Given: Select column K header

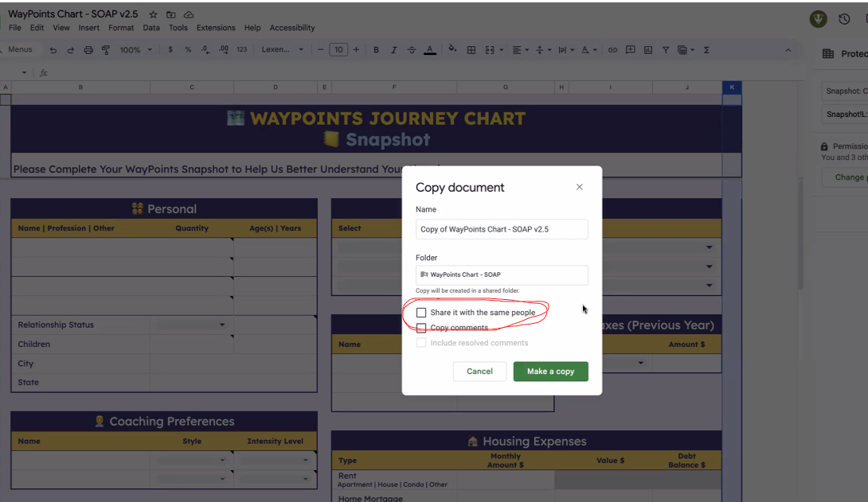Looking at the screenshot, I should click(732, 87).
